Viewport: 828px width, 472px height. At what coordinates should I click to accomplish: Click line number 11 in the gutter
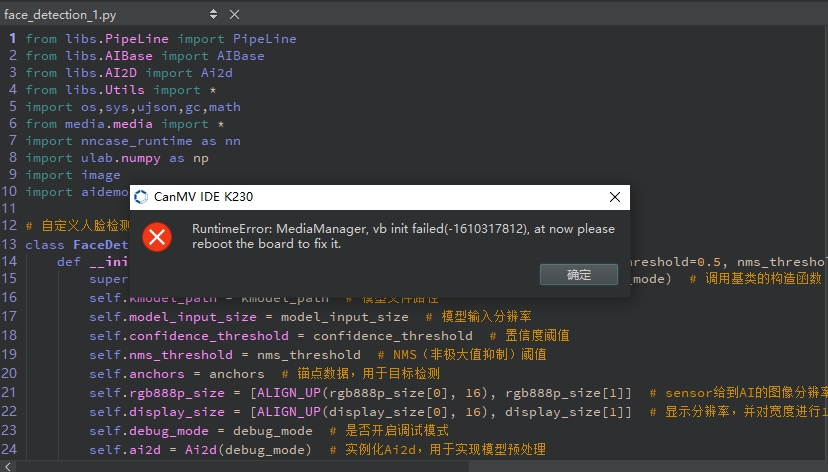click(x=9, y=208)
